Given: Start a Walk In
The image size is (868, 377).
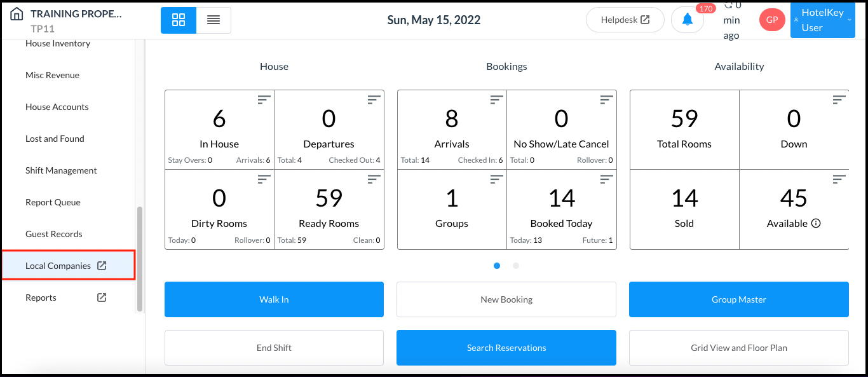Looking at the screenshot, I should pos(274,299).
